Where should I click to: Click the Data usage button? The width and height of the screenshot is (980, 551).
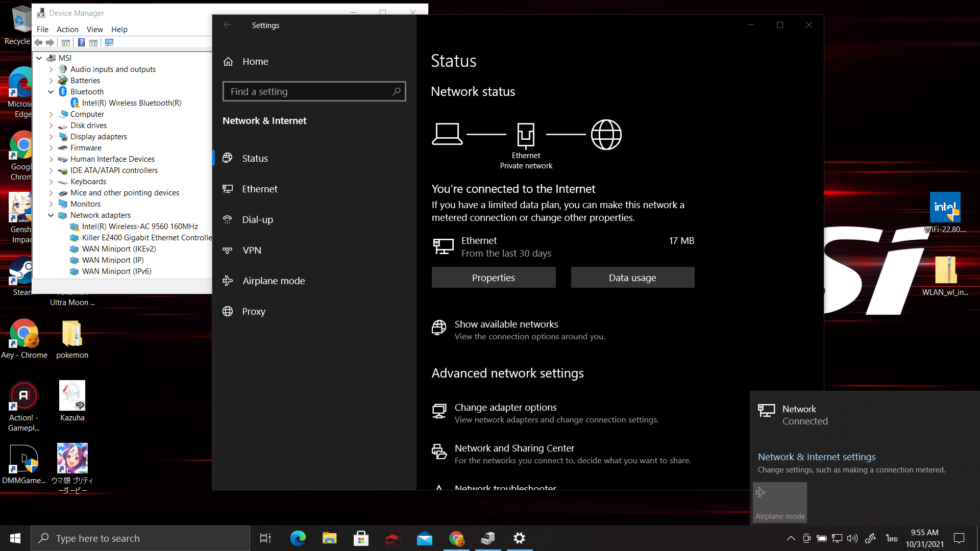(x=632, y=278)
